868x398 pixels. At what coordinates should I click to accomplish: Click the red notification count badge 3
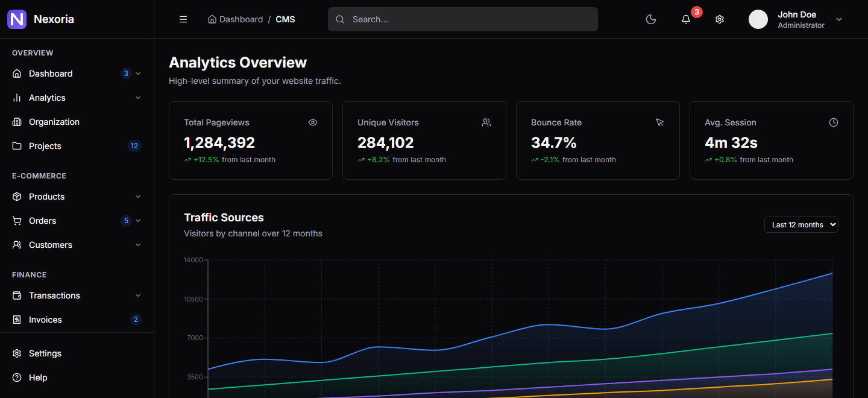tap(697, 11)
